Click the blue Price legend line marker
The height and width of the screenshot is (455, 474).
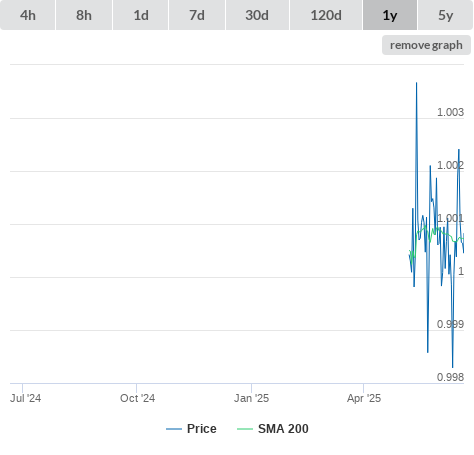click(x=174, y=429)
